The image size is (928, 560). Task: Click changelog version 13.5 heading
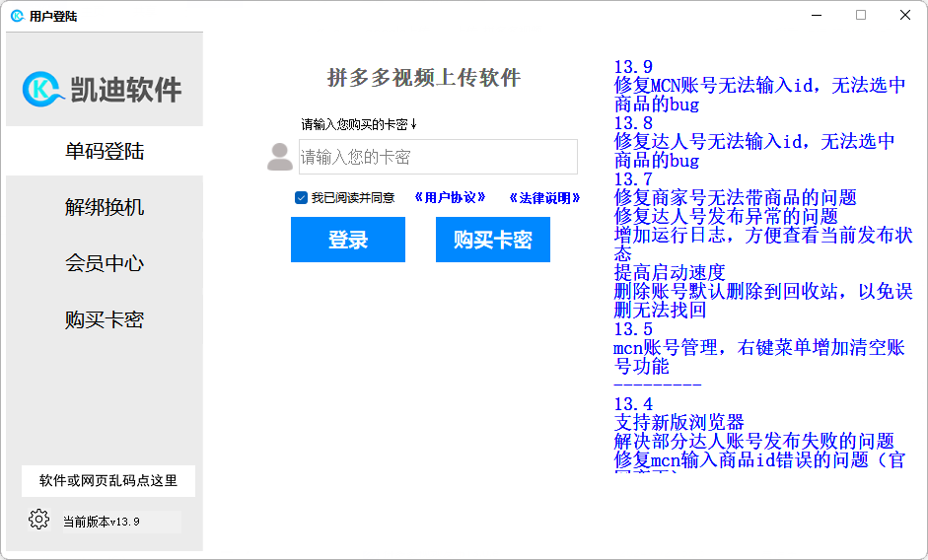(x=633, y=329)
